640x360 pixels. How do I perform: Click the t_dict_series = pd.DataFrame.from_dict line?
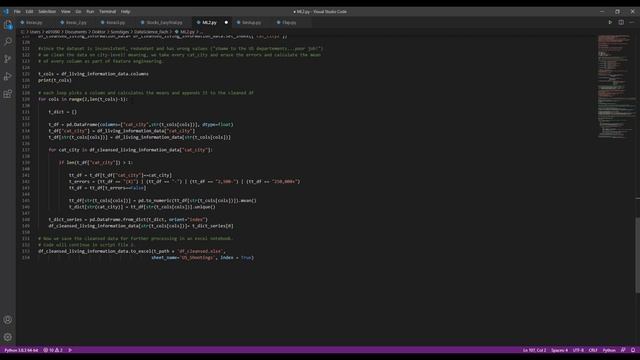[128, 220]
